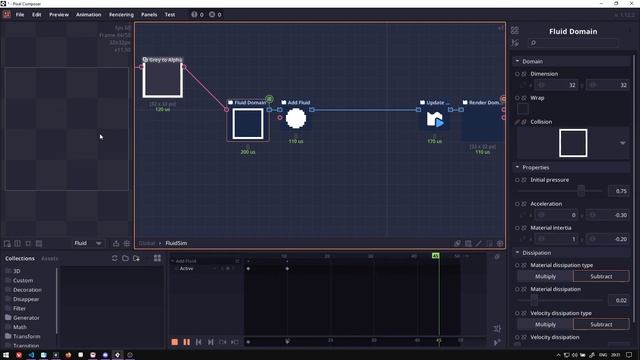640x360 pixels.
Task: Click the inspector search field
Action: pyautogui.click(x=573, y=43)
